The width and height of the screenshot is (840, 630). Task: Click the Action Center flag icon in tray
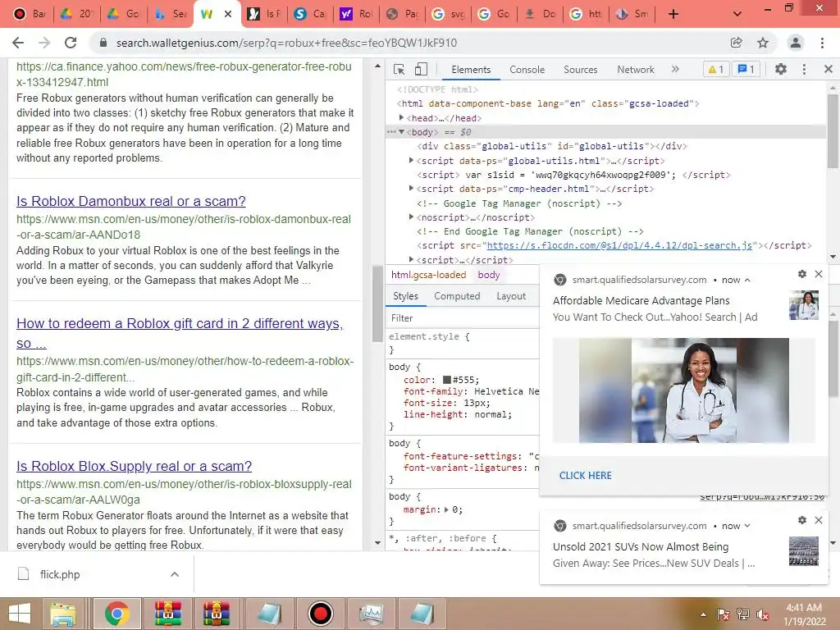pos(723,615)
